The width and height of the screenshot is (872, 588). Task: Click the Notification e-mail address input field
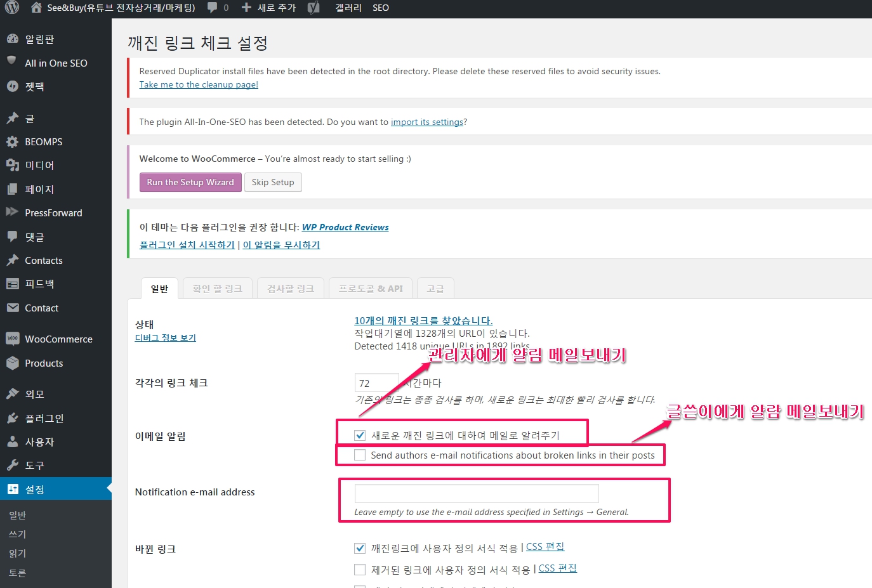click(476, 493)
